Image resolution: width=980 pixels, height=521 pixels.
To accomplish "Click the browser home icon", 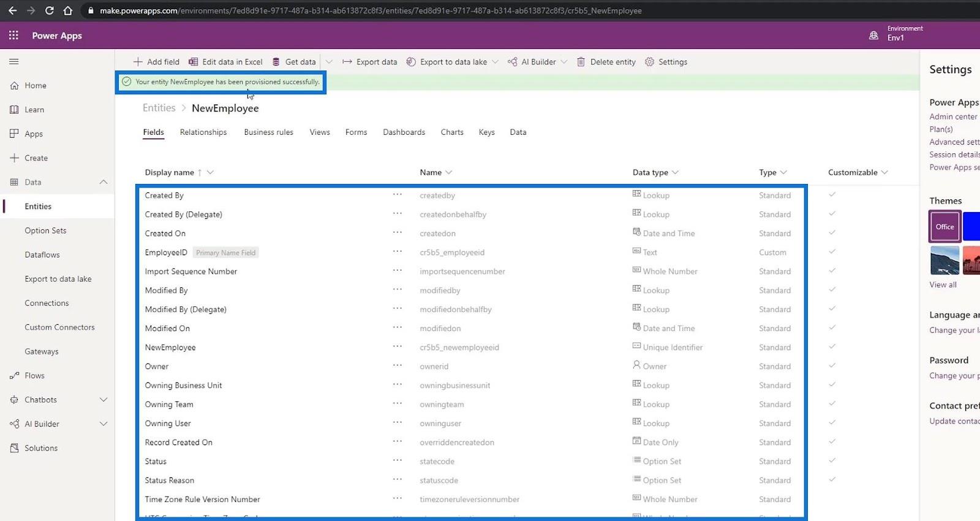I will tap(68, 10).
